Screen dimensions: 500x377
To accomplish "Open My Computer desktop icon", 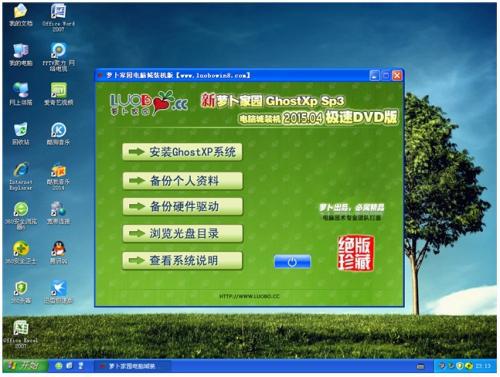I will point(21,54).
